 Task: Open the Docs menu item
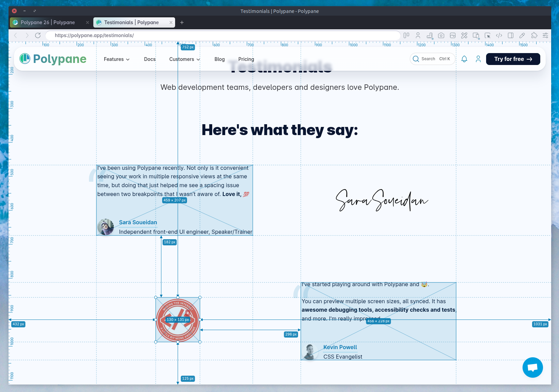150,59
